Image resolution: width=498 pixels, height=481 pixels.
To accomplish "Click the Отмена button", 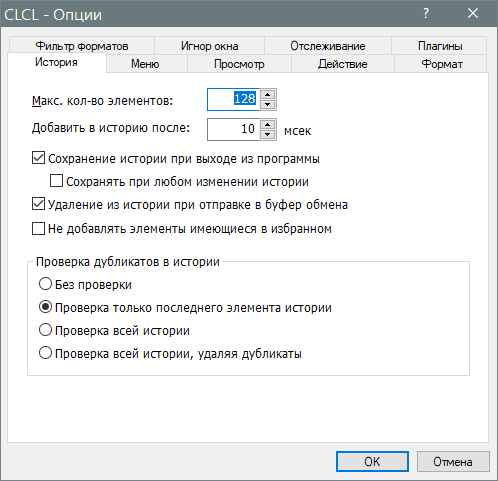I will point(453,462).
